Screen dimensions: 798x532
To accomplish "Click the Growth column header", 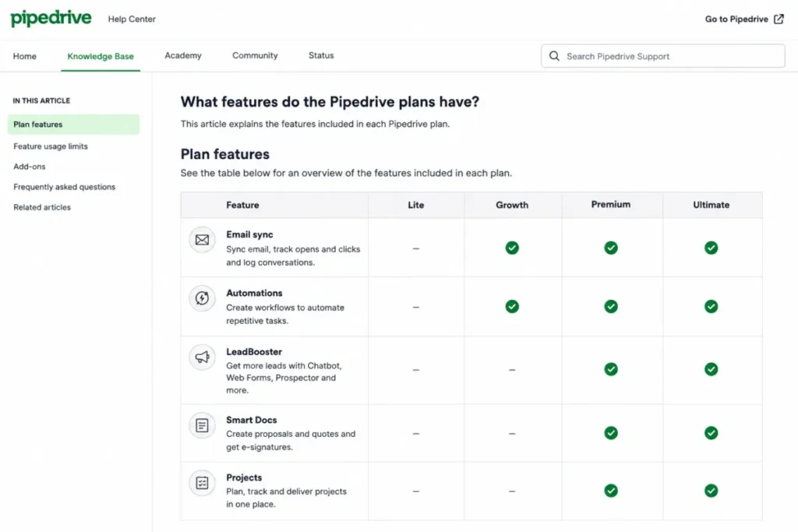I will pos(512,205).
